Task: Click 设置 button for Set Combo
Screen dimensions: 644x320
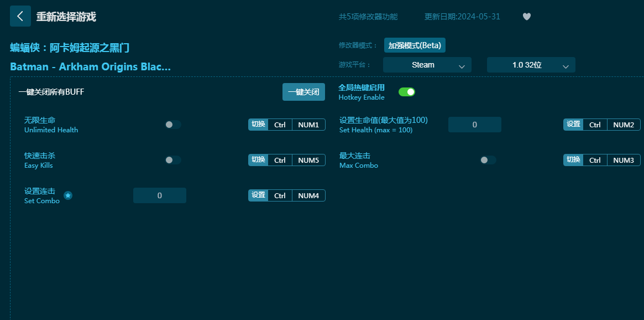Action: coord(258,195)
